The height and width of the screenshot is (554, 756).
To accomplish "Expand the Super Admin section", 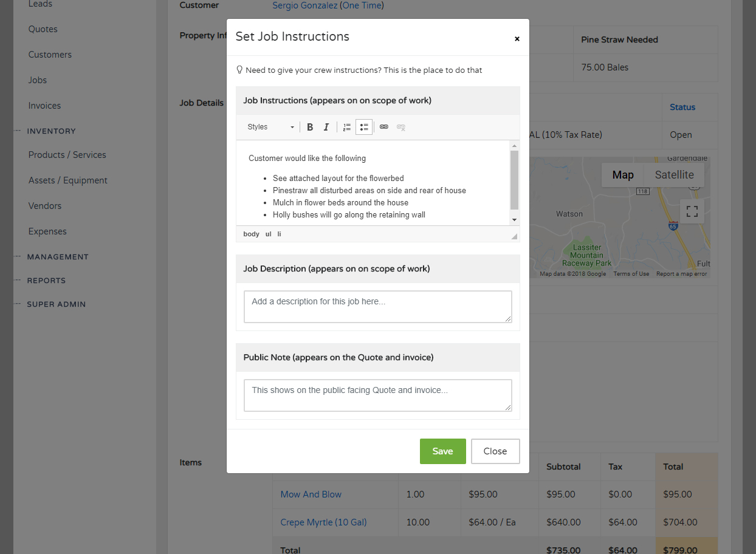I will [56, 304].
